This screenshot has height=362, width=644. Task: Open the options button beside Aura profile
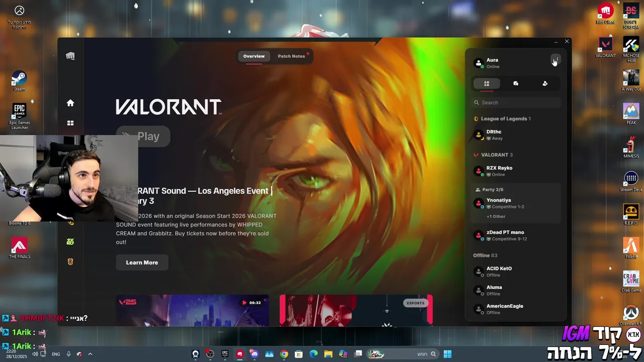point(555,60)
